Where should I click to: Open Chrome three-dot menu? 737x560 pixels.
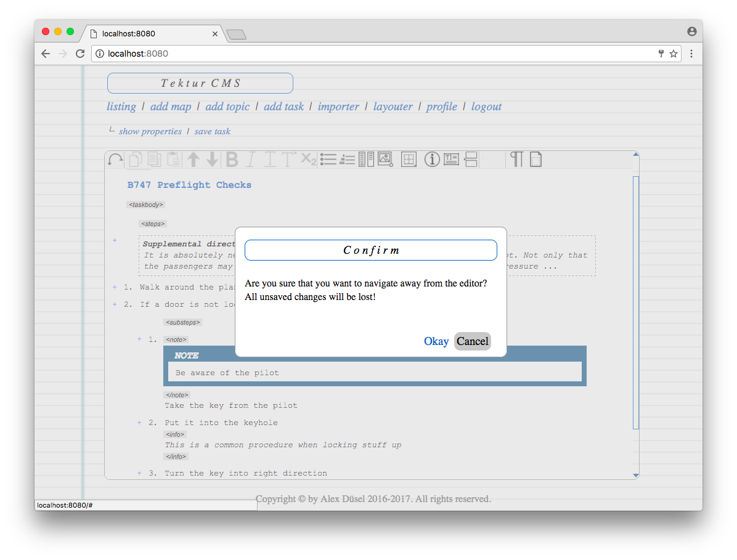[x=691, y=54]
